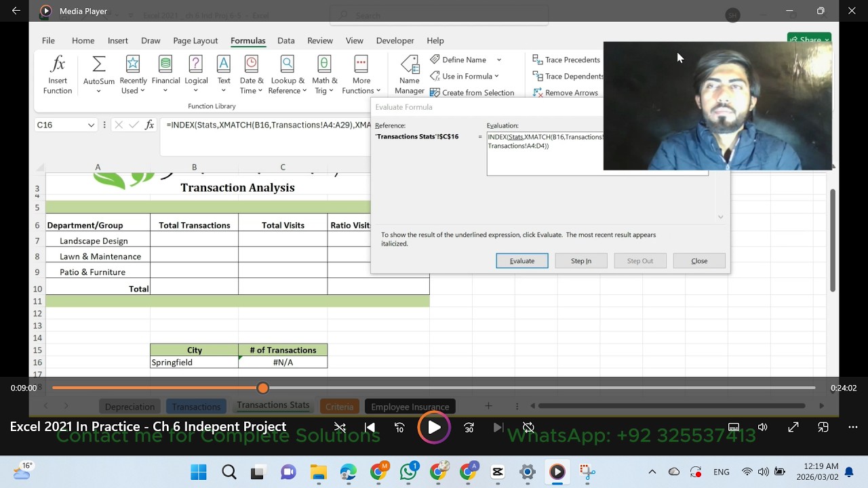868x488 pixels.
Task: Click the formula bar cancel X icon
Action: point(119,125)
